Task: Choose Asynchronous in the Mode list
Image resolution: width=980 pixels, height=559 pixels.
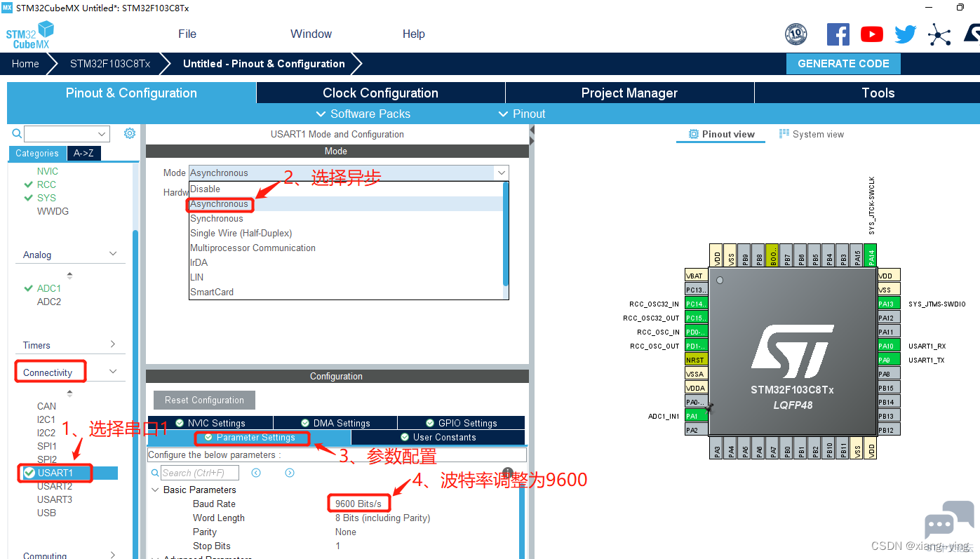Action: [346, 204]
